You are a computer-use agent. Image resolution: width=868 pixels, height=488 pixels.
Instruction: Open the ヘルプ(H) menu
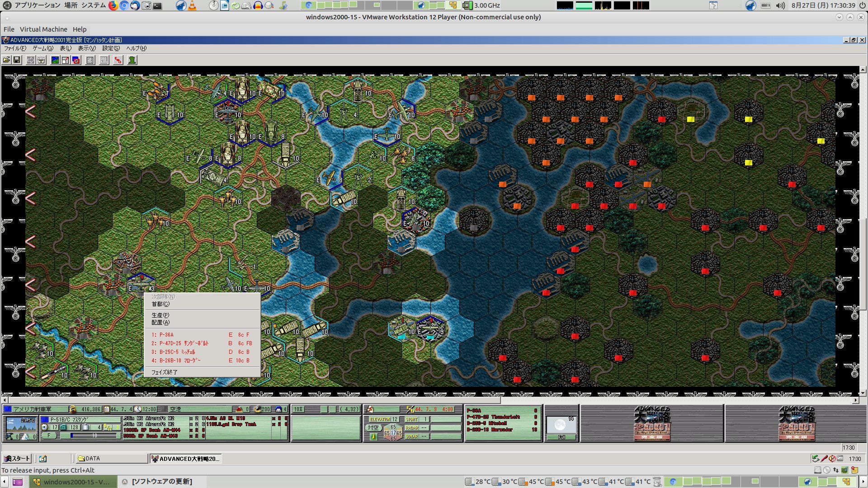tap(136, 48)
